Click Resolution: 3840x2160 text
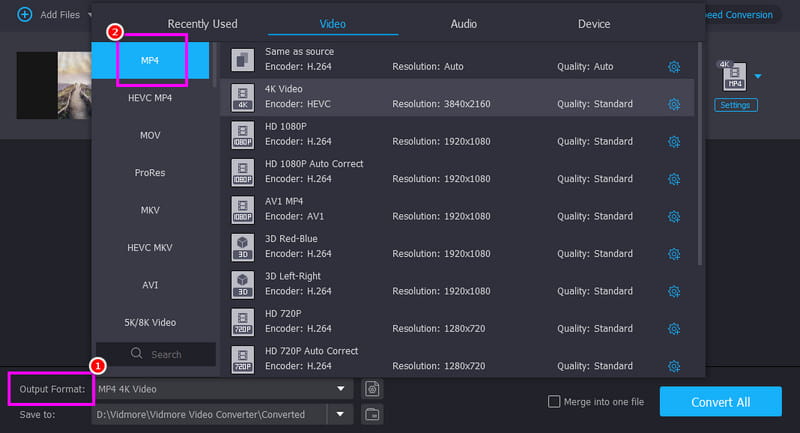 coord(441,104)
